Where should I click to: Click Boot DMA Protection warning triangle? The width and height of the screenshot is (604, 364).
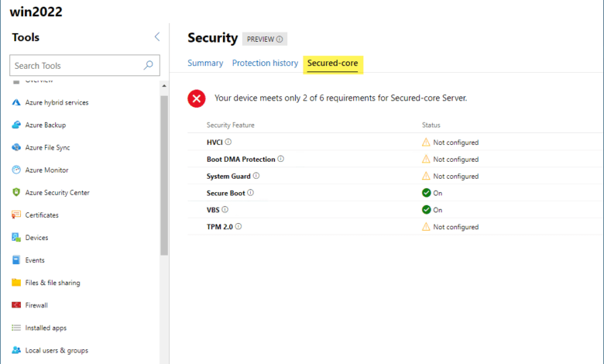(x=426, y=159)
